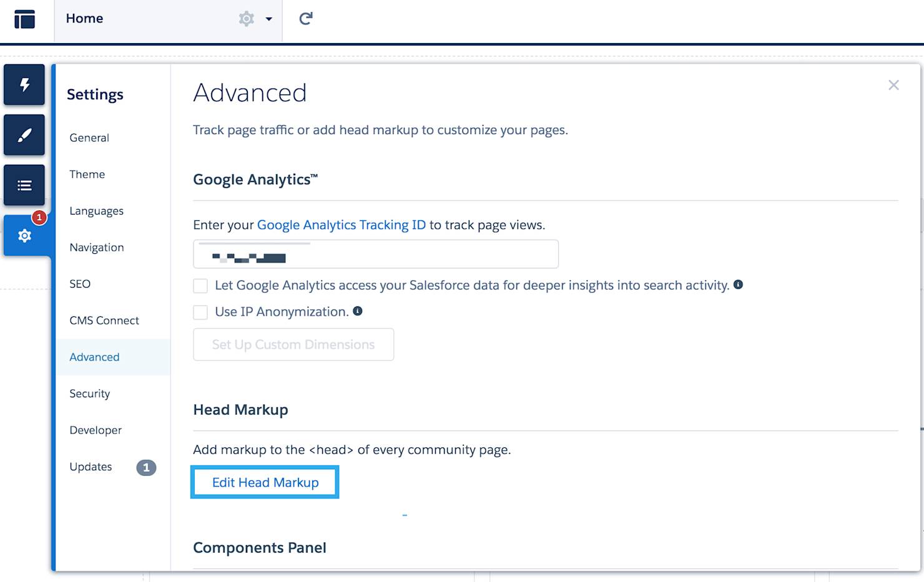Viewport: 924px width, 582px height.
Task: Go to Developer settings
Action: point(96,430)
